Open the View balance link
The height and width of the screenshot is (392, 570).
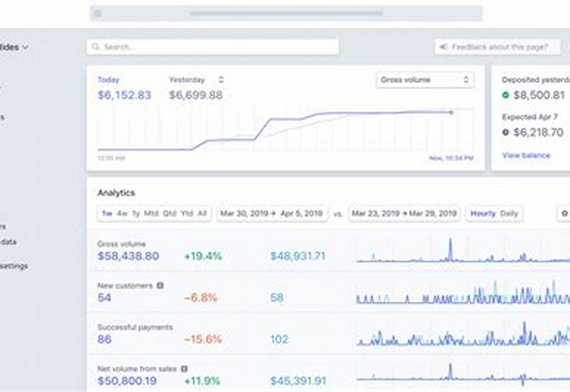[526, 155]
